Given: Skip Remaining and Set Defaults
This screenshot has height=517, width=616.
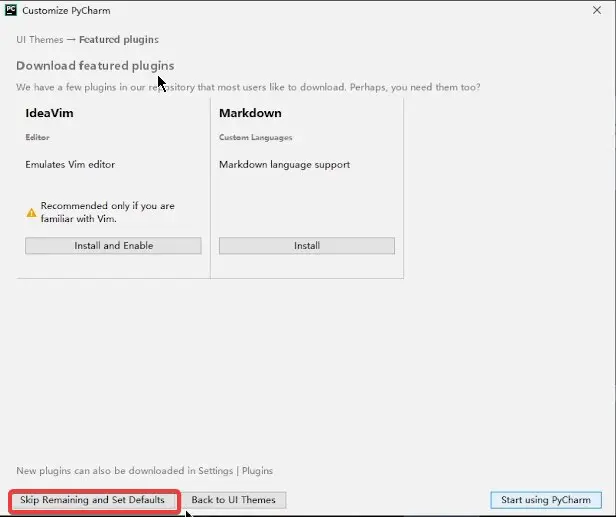Looking at the screenshot, I should pos(93,500).
